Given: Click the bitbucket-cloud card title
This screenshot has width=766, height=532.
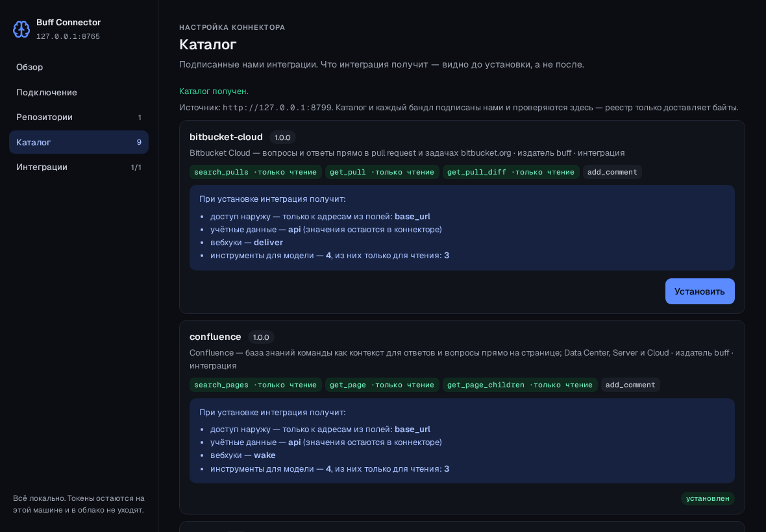Looking at the screenshot, I should [x=226, y=137].
